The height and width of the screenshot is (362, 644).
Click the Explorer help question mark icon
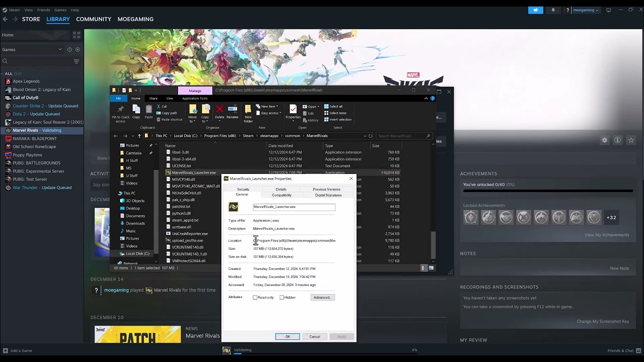pos(432,99)
